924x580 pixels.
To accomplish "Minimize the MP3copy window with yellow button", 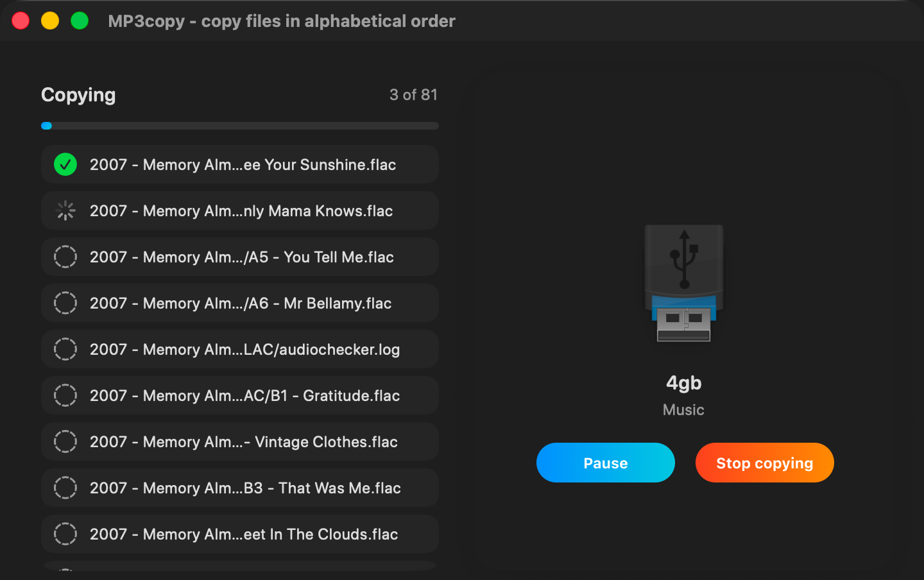I will pyautogui.click(x=50, y=21).
